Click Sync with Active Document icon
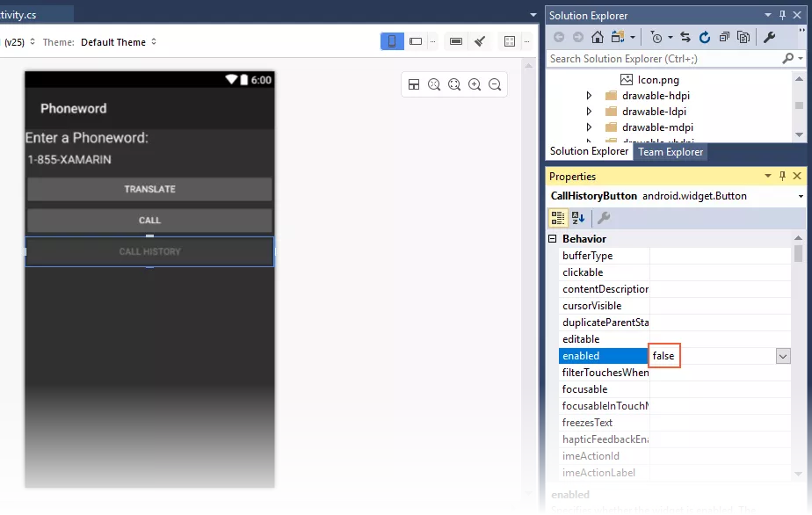 point(685,37)
